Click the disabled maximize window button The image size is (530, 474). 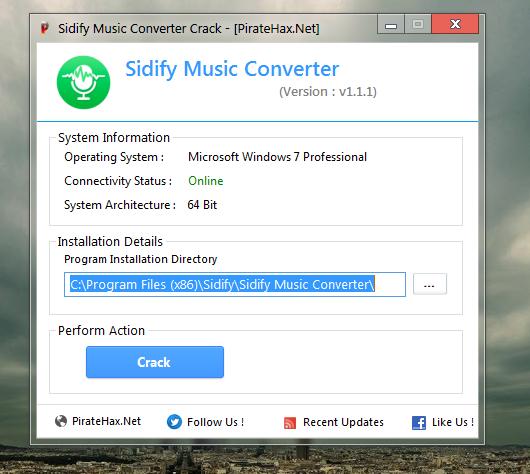tap(418, 24)
